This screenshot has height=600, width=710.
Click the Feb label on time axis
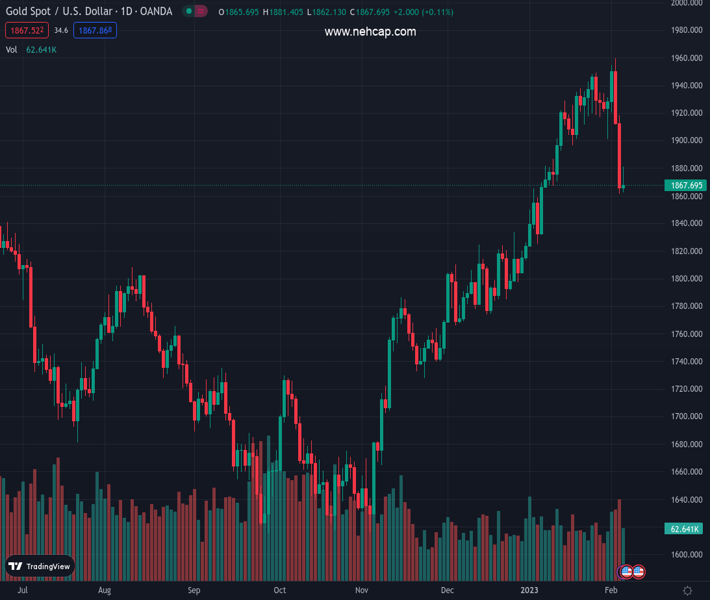(610, 591)
